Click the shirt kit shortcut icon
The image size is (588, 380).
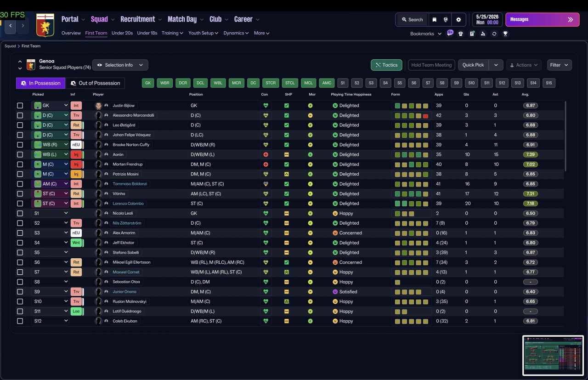click(461, 34)
